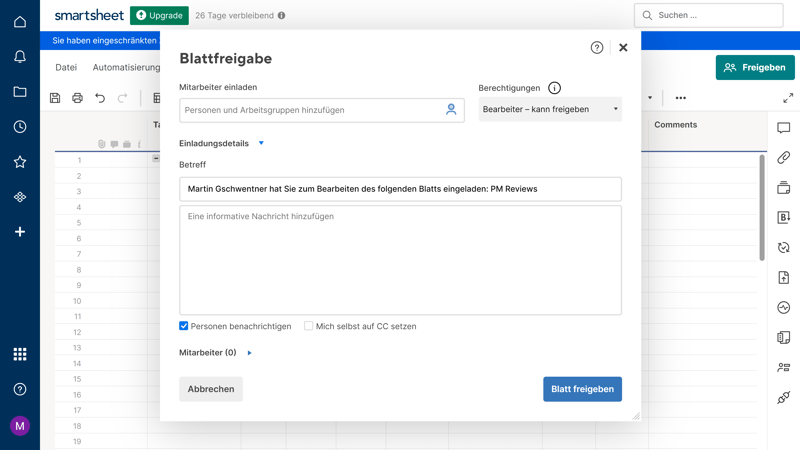Image resolution: width=800 pixels, height=450 pixels.
Task: Click the print icon in toolbar
Action: (x=77, y=98)
